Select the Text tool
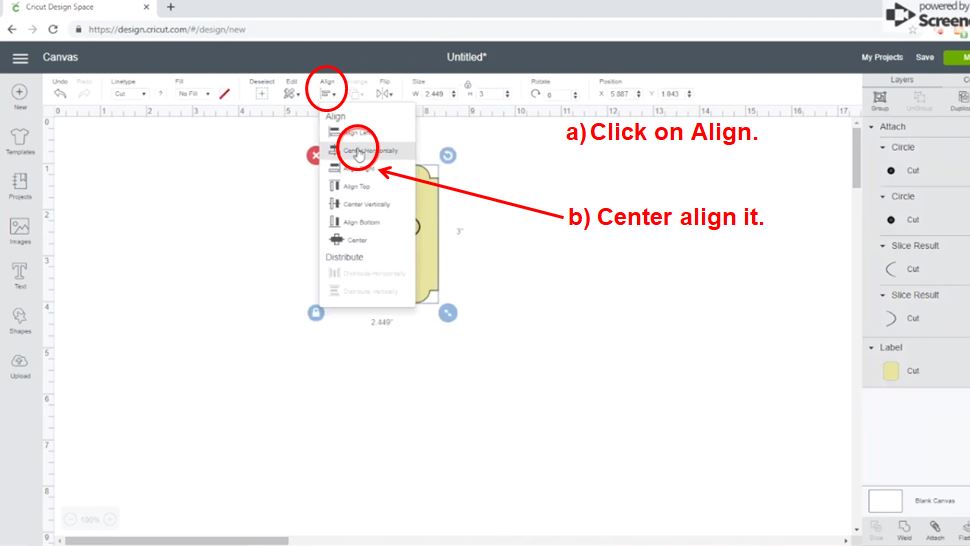Screen dimensions: 970x546 tap(20, 271)
